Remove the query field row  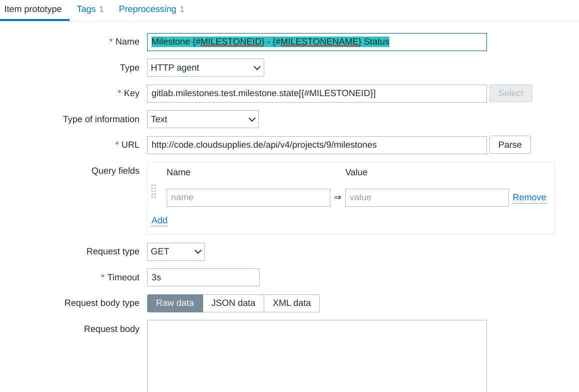[x=529, y=197]
